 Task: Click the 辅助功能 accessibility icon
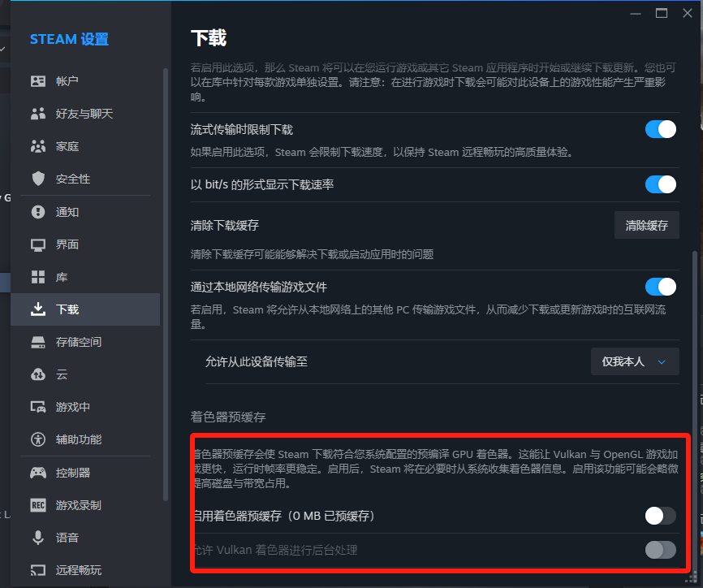[38, 439]
